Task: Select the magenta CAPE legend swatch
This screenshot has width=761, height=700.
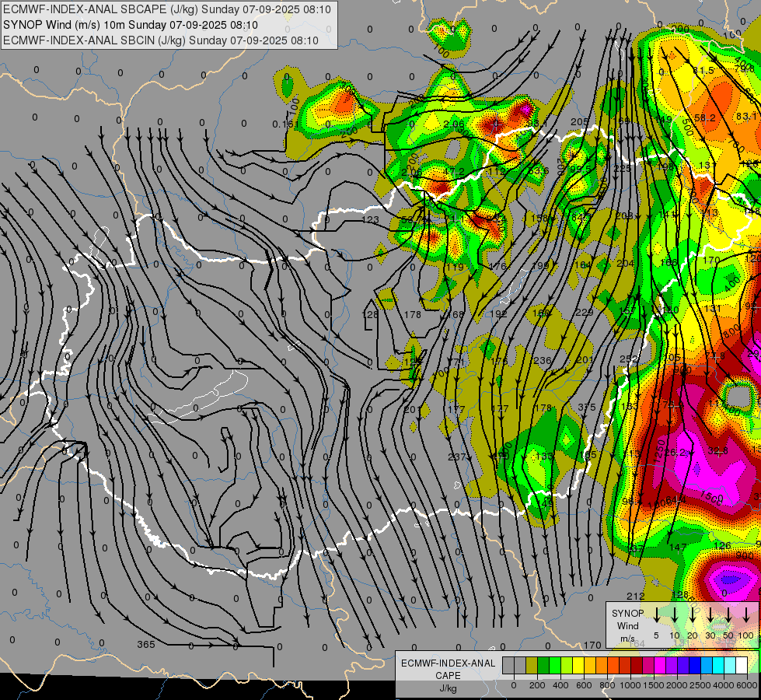Action: coord(660,666)
